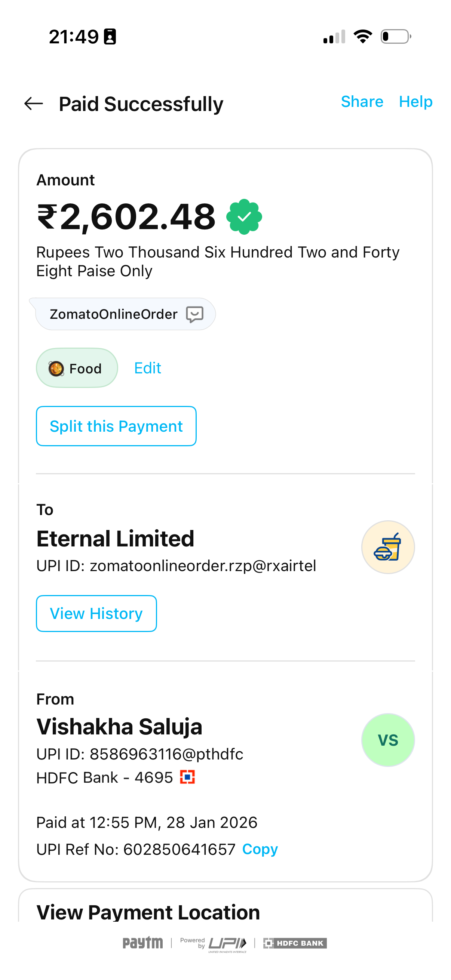Expand the View Payment Location section
The image size is (451, 980).
[148, 912]
